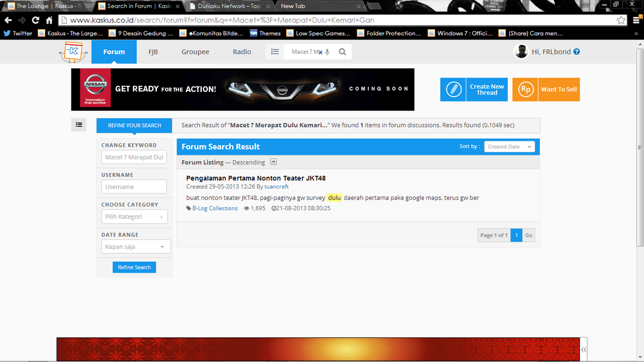This screenshot has width=644, height=362.
Task: Open the tuancraft user profile link
Action: coord(276,187)
